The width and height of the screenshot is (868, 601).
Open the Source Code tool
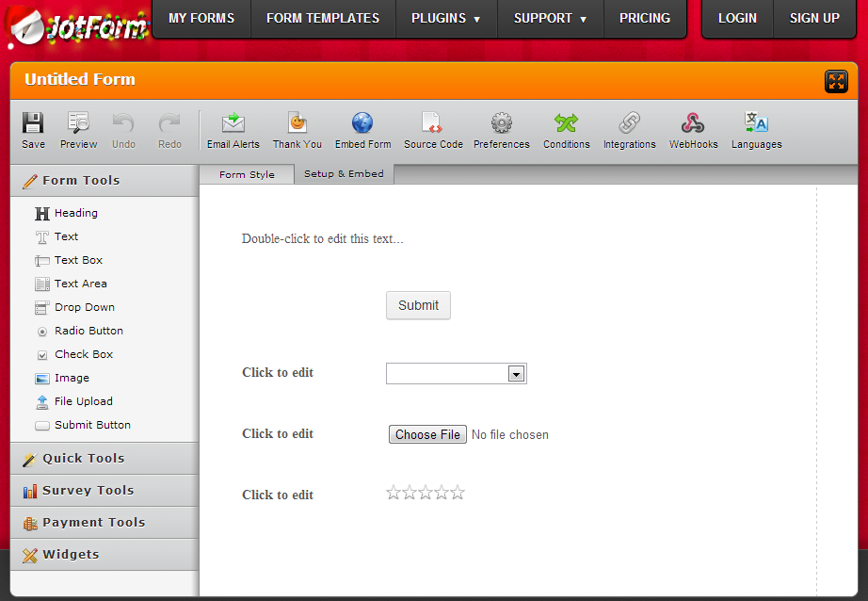click(x=433, y=130)
